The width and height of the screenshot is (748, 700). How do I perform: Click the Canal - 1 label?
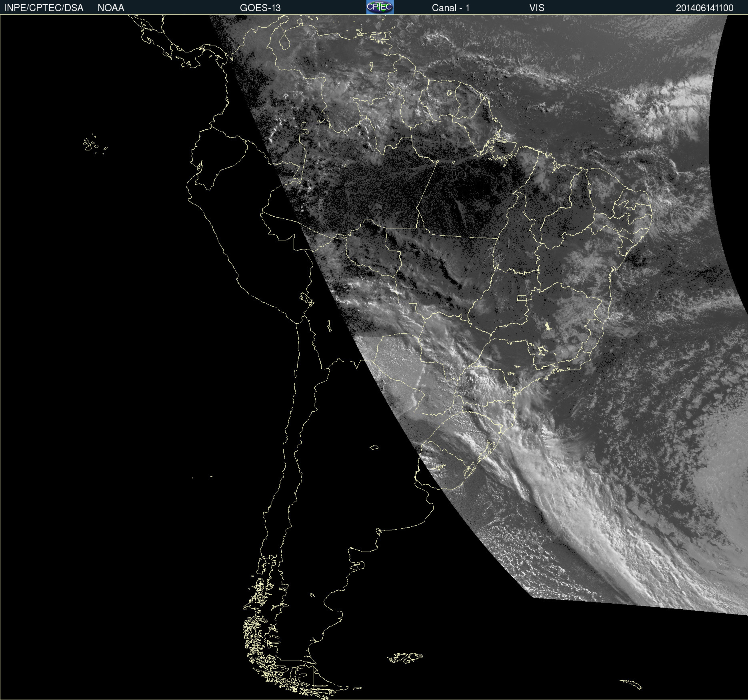(x=450, y=8)
